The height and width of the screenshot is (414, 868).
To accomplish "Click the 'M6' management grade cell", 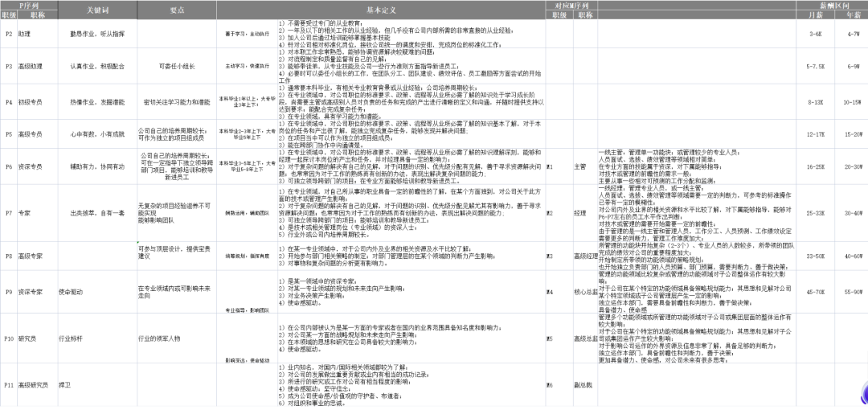I will coord(559,385).
